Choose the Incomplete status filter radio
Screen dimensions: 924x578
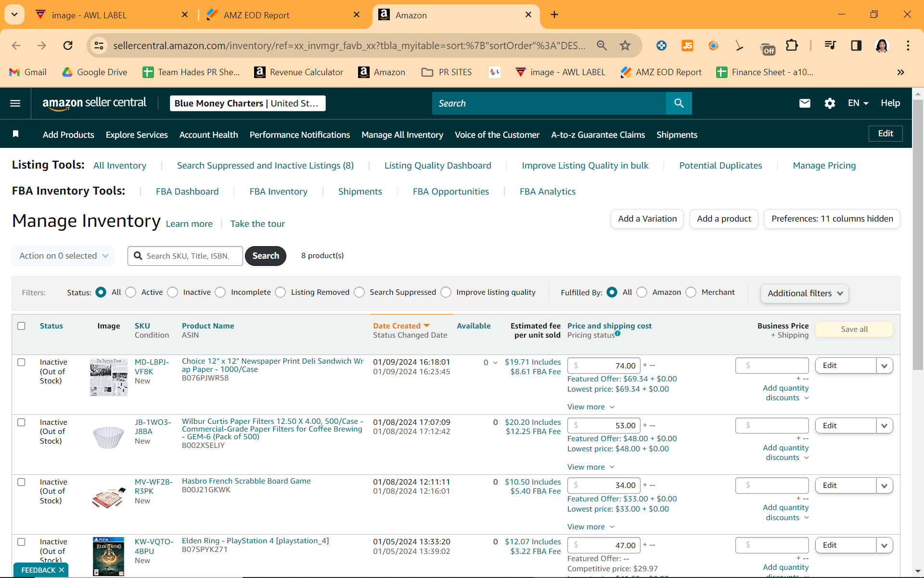coord(220,292)
